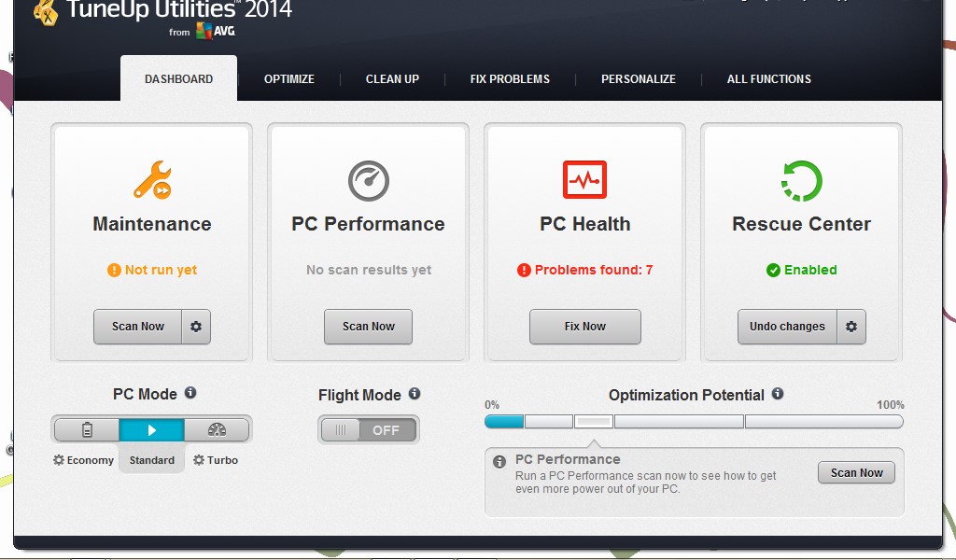Screen dimensions: 956x560
Task: Click the 'Problems found: 7' status text
Action: pos(594,270)
